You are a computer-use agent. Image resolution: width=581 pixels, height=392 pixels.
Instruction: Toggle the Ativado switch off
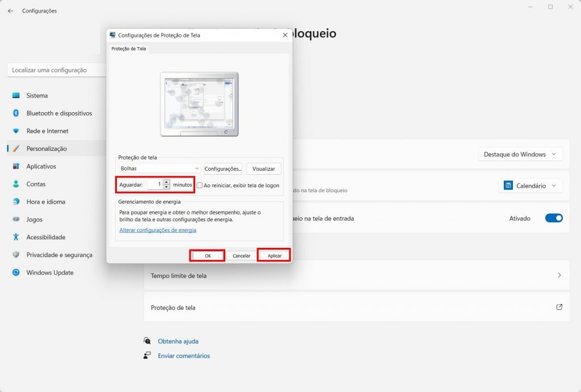553,218
